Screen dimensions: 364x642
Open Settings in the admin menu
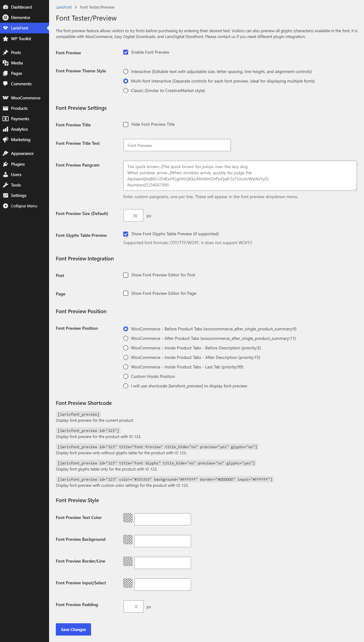click(x=25, y=195)
